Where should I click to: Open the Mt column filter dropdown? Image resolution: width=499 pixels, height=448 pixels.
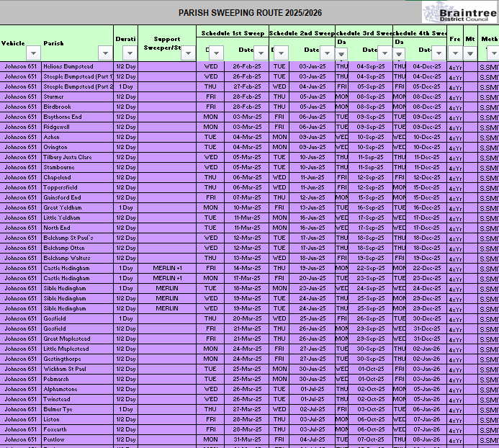click(x=470, y=53)
